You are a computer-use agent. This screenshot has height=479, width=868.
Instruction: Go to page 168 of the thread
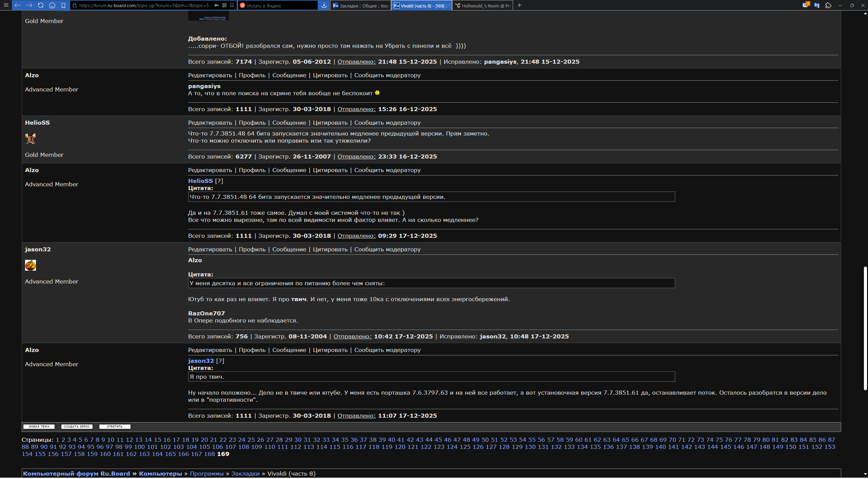(209, 454)
